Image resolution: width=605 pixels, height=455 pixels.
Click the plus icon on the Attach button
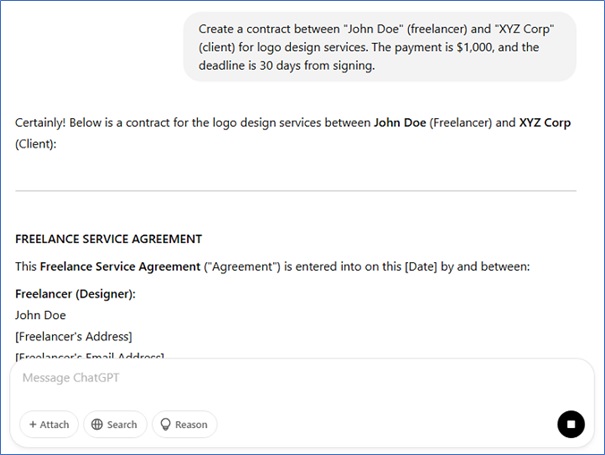[33, 425]
